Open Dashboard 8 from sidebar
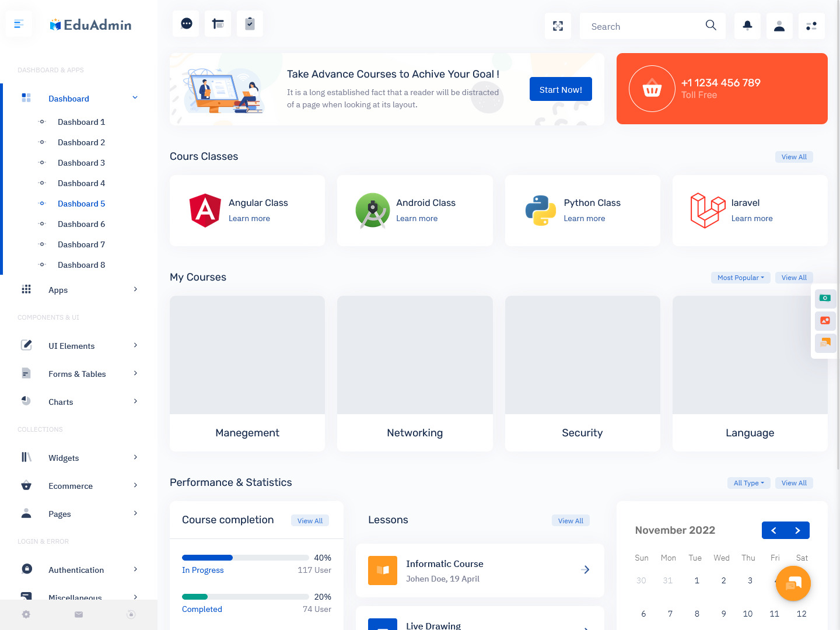This screenshot has height=630, width=840. click(81, 265)
